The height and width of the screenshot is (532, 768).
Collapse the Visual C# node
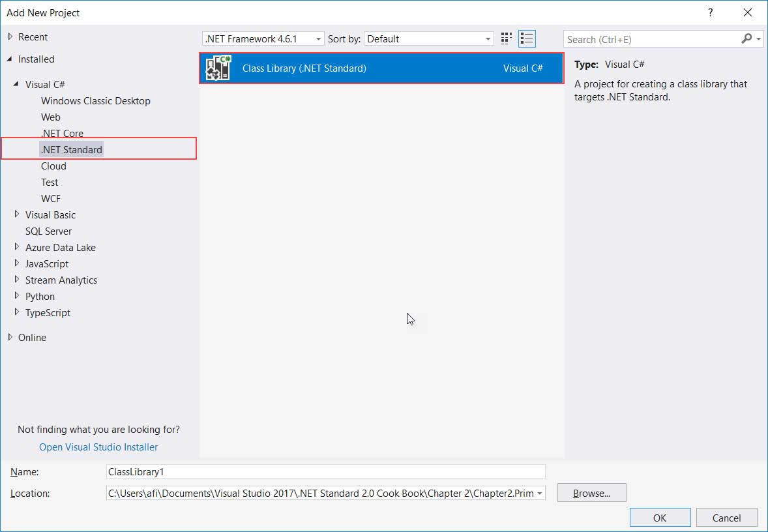tap(16, 84)
